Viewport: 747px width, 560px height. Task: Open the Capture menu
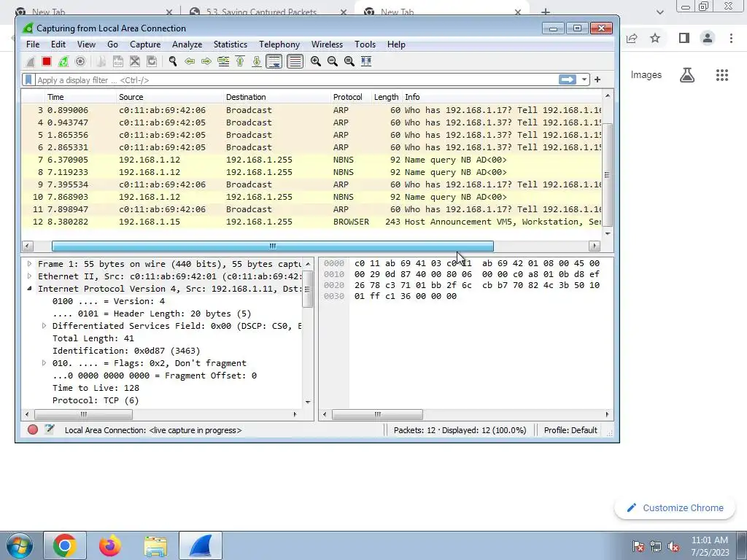click(x=145, y=44)
